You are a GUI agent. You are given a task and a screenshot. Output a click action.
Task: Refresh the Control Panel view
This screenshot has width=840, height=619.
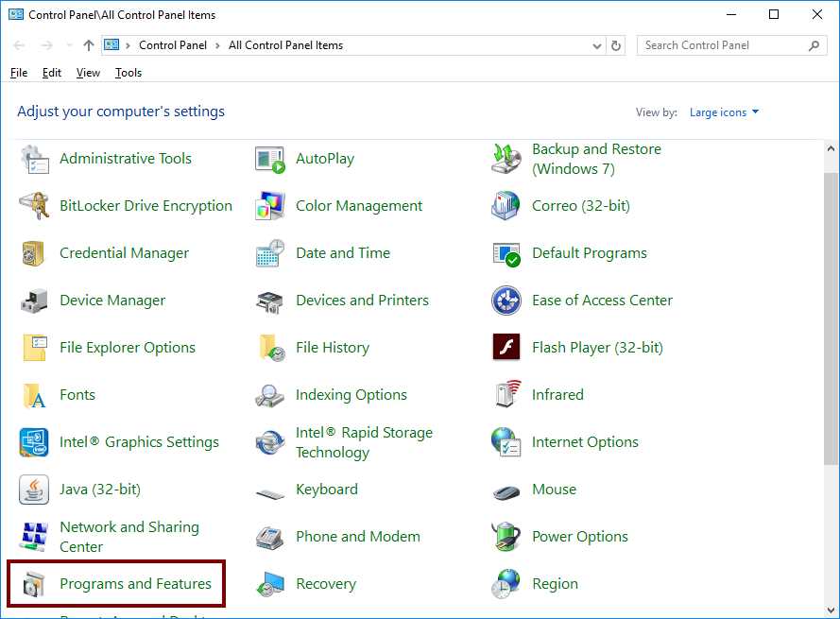[617, 44]
